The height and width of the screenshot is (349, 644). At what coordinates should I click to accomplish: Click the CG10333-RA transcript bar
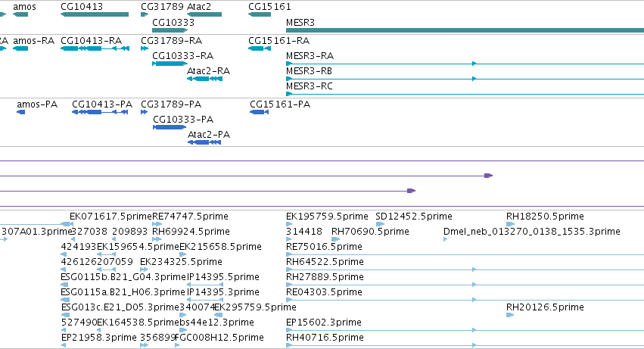coord(170,64)
